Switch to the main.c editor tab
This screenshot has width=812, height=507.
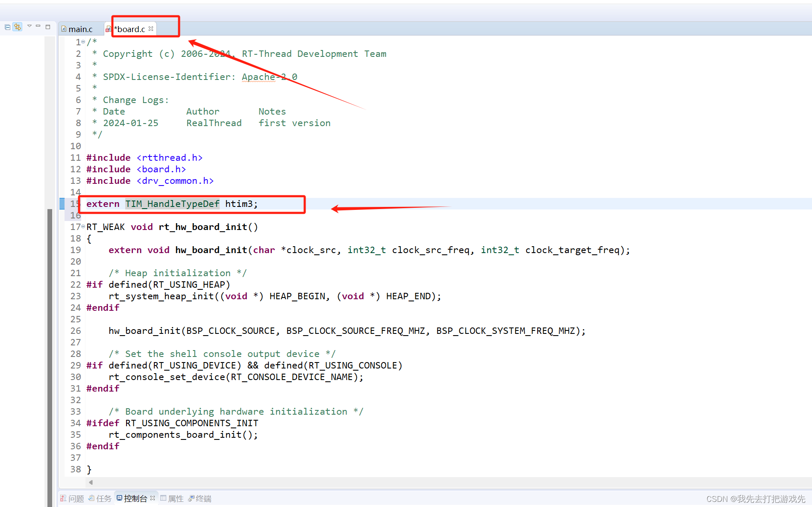(81, 29)
